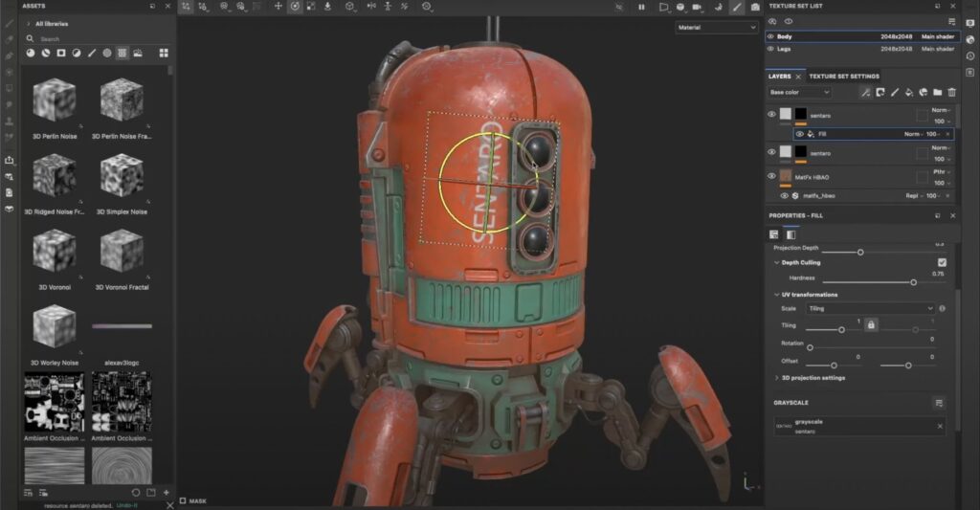Viewport: 980px width, 510px height.
Task: Toggle visibility of the MatFx HBAO layer
Action: pyautogui.click(x=771, y=176)
